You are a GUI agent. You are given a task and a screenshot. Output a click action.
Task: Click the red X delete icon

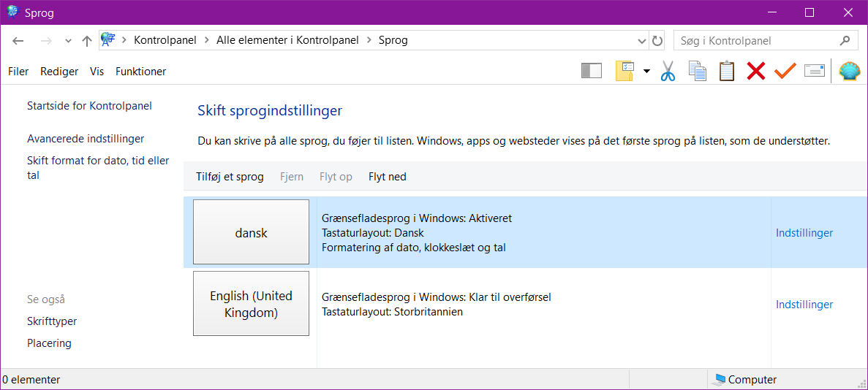(755, 71)
